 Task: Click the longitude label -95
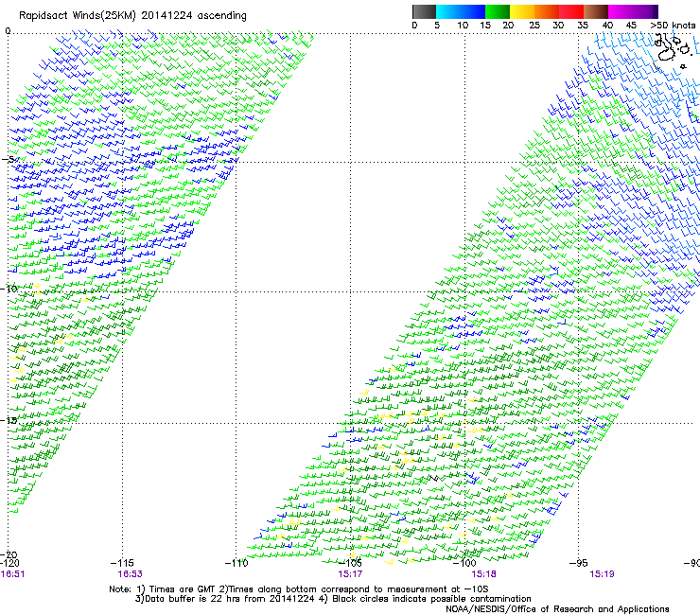(x=579, y=563)
